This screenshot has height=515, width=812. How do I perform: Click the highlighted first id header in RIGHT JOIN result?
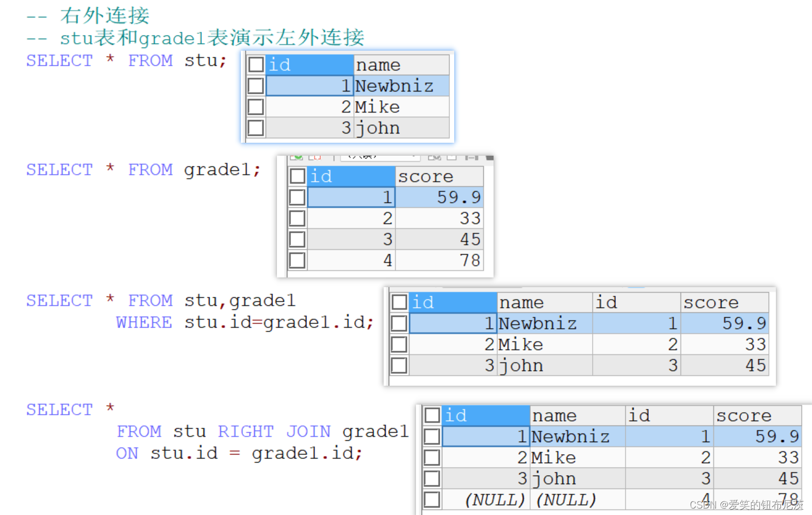click(x=486, y=415)
